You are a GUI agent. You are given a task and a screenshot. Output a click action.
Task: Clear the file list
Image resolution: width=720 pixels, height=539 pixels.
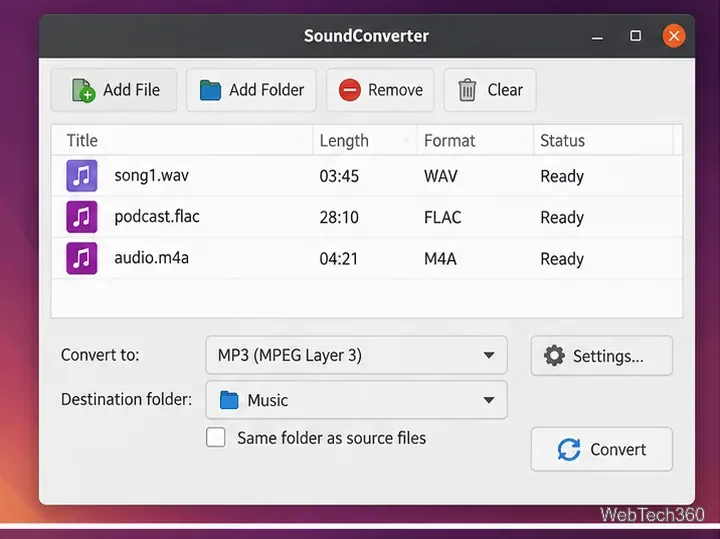pos(490,90)
